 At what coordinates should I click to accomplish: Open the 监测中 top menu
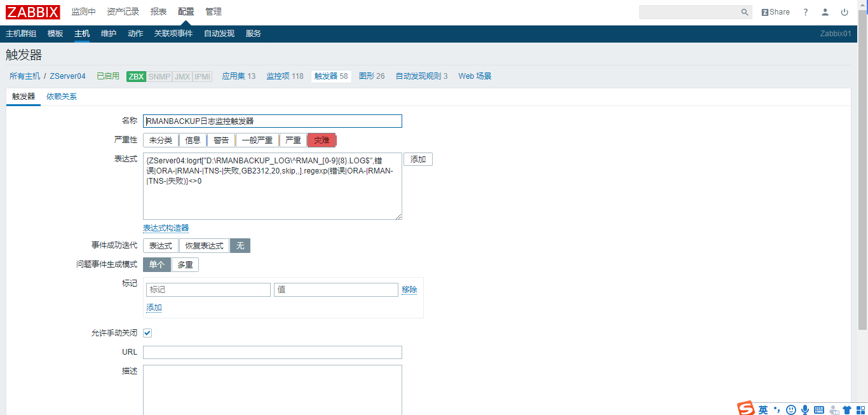click(83, 12)
